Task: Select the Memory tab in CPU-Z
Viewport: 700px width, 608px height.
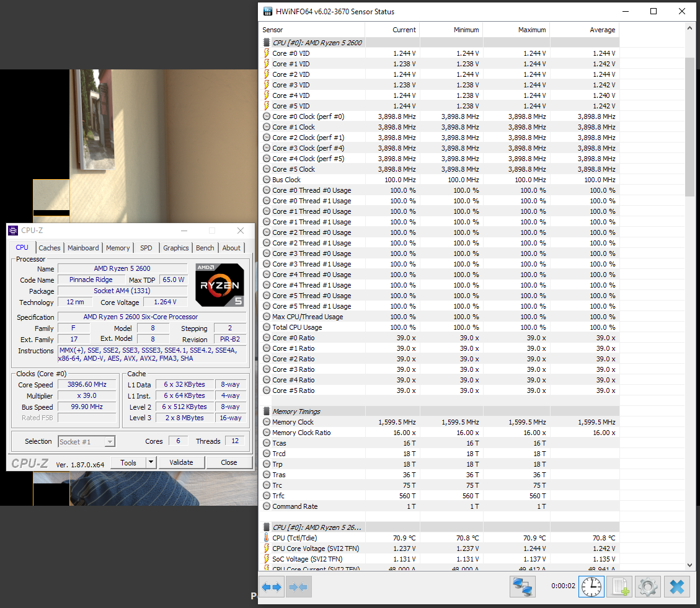Action: pos(118,248)
